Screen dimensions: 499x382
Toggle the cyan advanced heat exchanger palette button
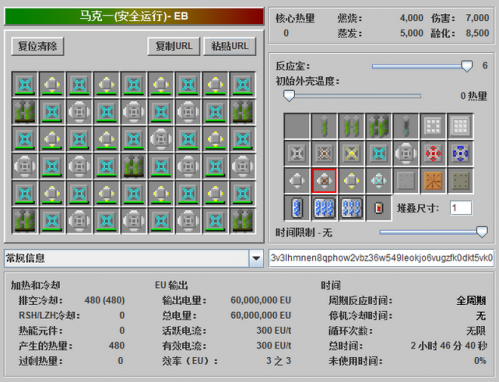tap(379, 181)
